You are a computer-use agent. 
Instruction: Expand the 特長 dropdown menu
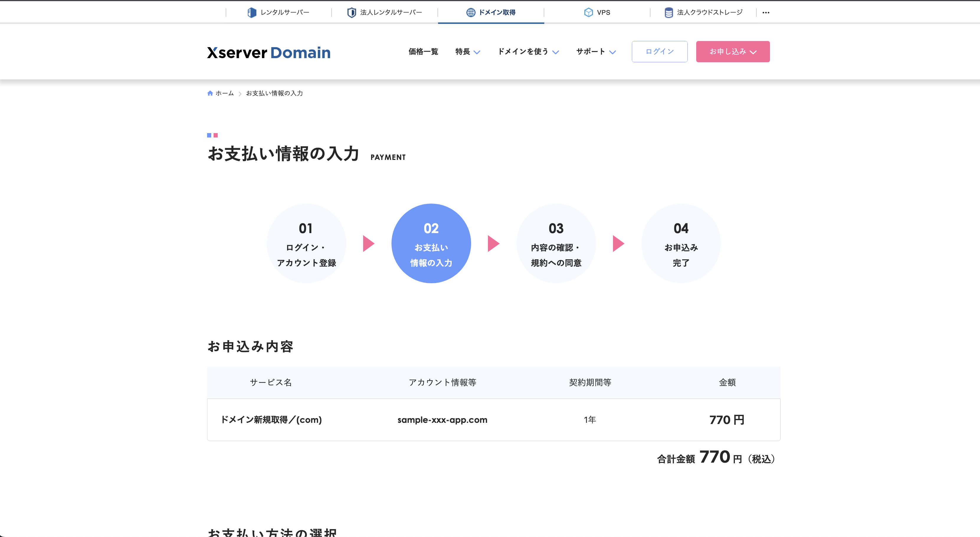tap(468, 52)
